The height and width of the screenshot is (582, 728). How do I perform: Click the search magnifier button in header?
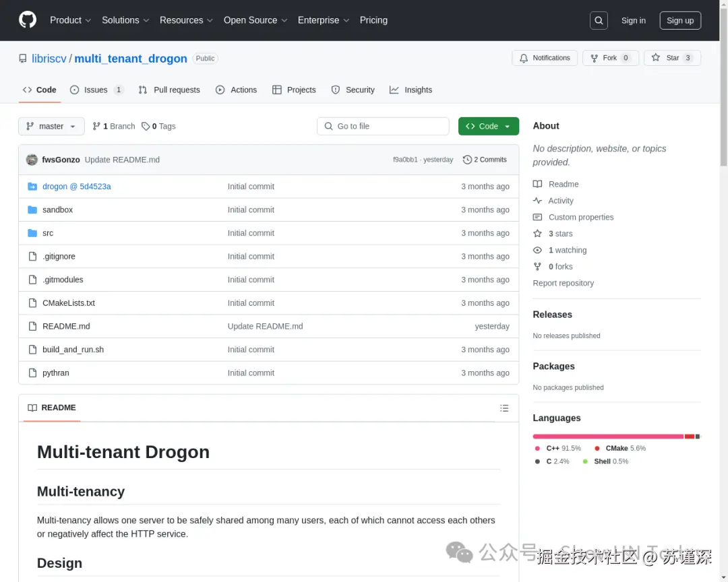pyautogui.click(x=599, y=20)
